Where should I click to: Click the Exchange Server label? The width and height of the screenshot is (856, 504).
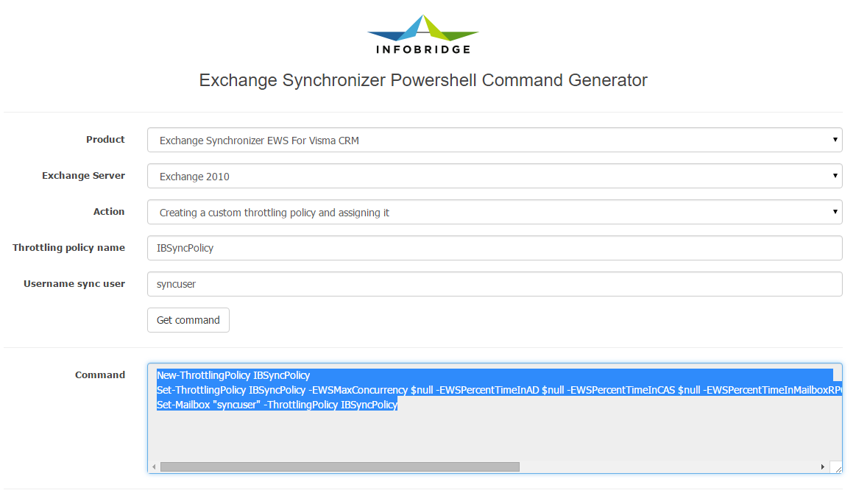click(x=83, y=176)
